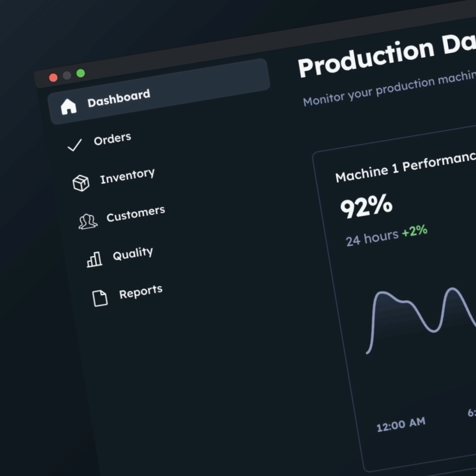
Task: Navigate to the Quality page
Action: (x=133, y=254)
